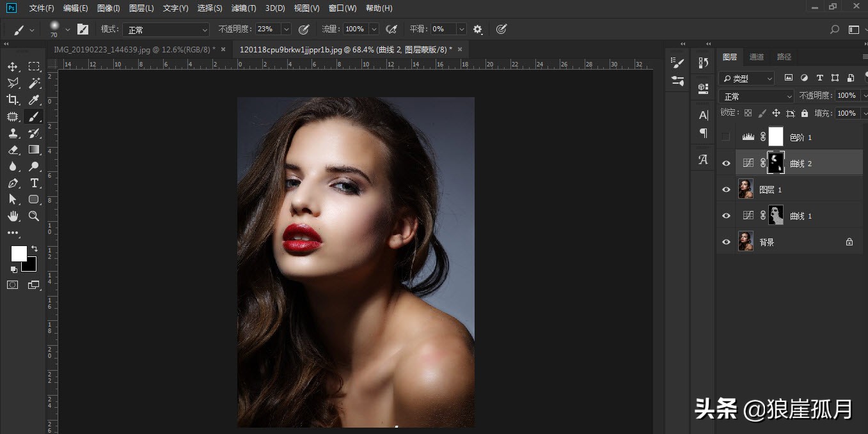Select the Hand tool

click(13, 216)
